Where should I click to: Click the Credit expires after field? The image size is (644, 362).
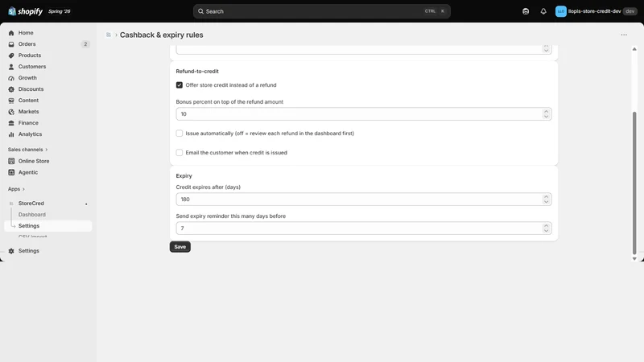364,200
